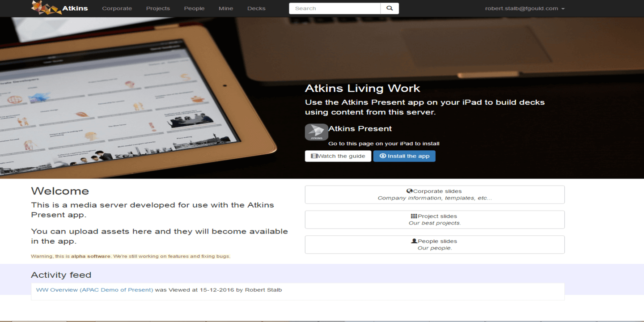644x322 pixels.
Task: Click the grid icon on Project slides
Action: pos(414,216)
